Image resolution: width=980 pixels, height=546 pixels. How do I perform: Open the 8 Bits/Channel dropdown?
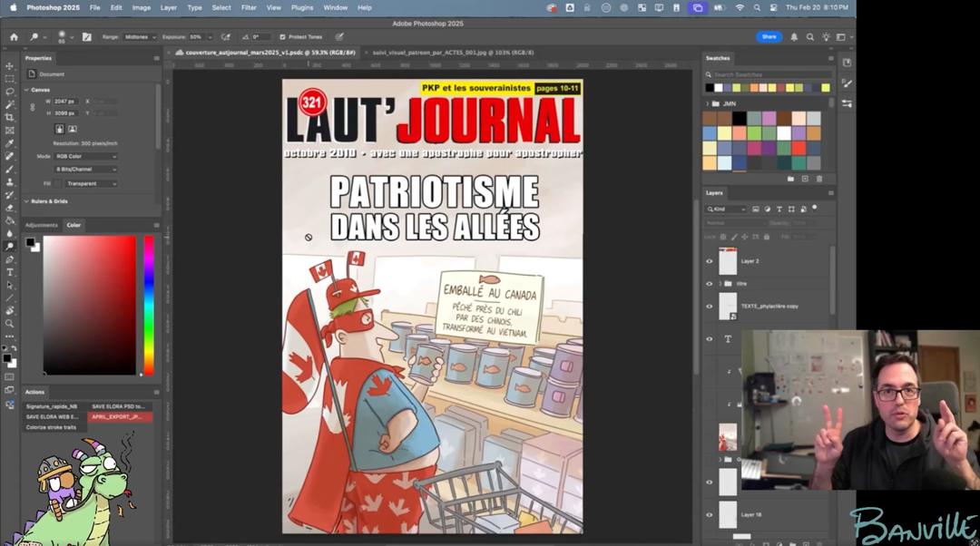pyautogui.click(x=85, y=170)
